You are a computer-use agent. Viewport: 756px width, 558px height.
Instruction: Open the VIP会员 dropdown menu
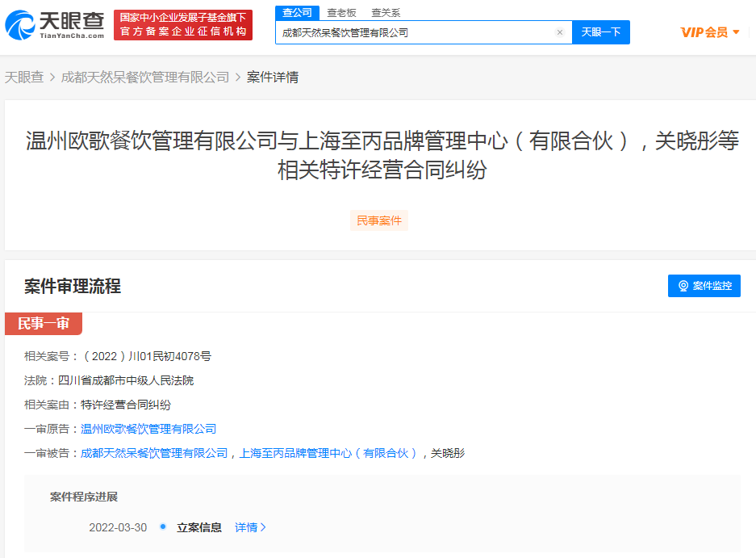tap(710, 32)
